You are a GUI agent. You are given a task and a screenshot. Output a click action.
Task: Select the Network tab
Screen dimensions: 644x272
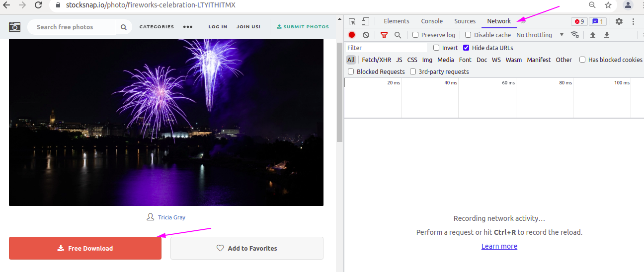pos(499,21)
